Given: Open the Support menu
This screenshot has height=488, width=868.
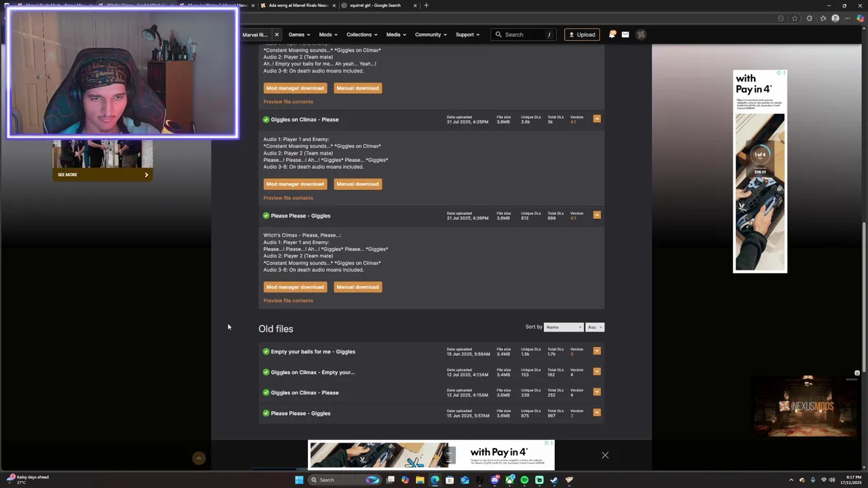Looking at the screenshot, I should point(467,35).
